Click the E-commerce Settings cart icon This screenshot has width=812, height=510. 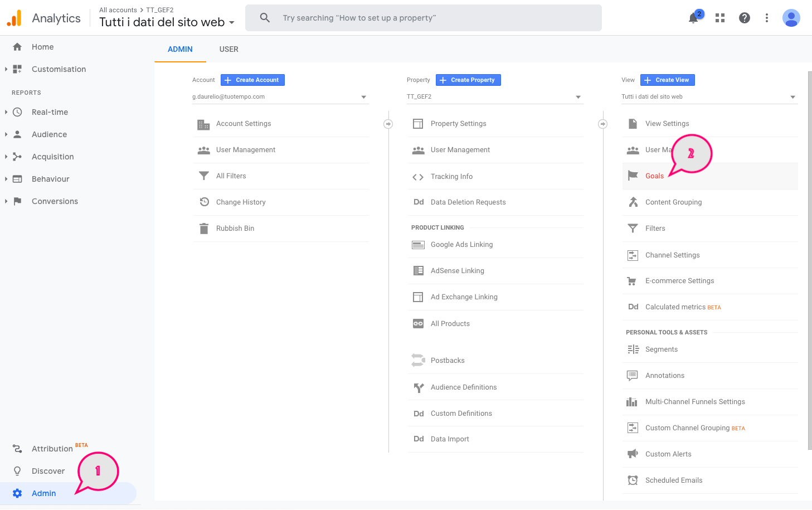pos(632,281)
